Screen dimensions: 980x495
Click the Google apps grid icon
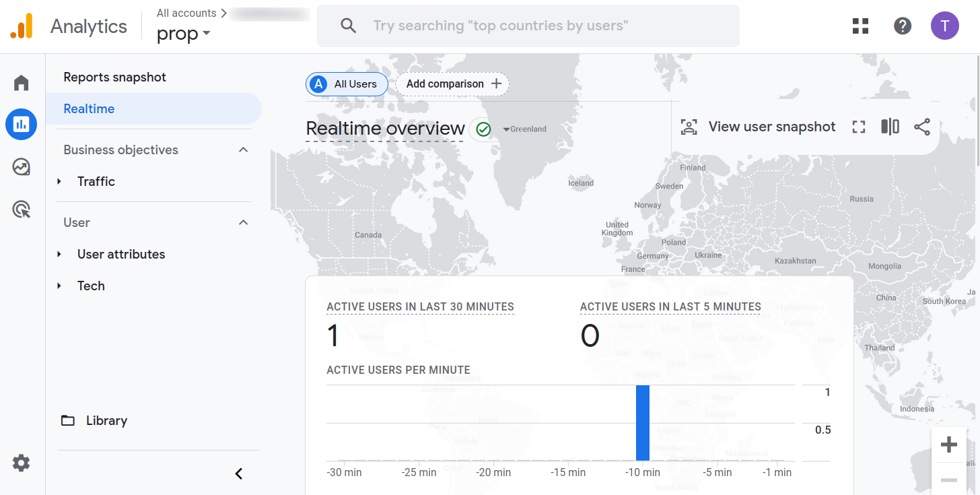860,26
